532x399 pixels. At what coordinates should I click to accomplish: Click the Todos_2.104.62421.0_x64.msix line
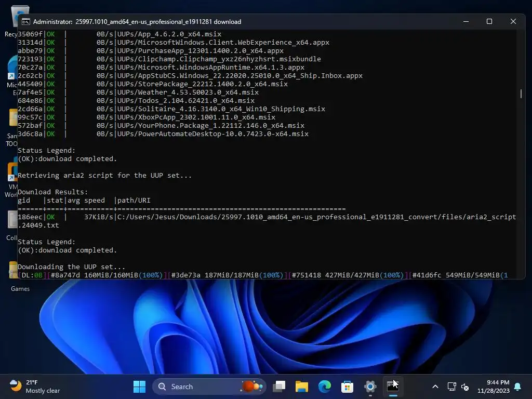(136, 100)
